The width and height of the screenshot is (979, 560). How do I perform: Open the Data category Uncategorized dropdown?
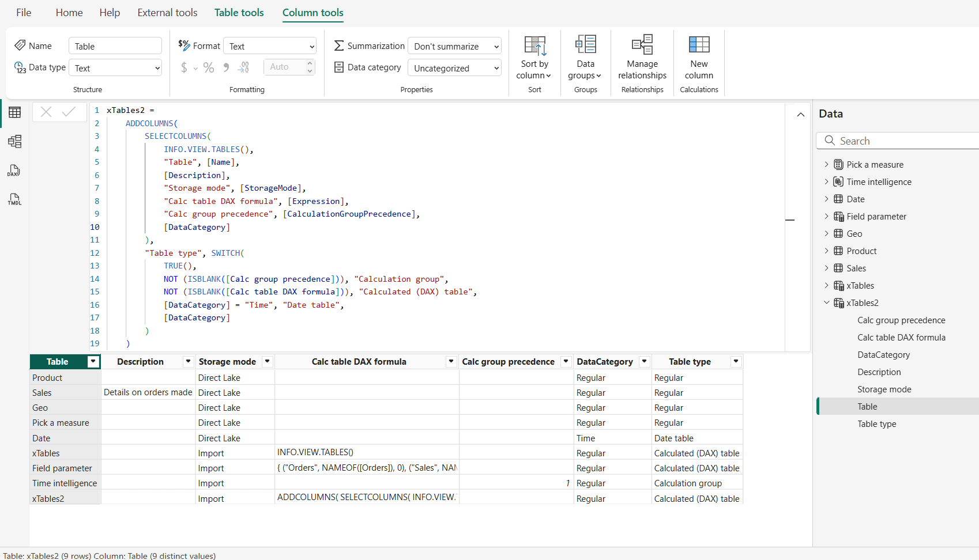click(x=454, y=68)
